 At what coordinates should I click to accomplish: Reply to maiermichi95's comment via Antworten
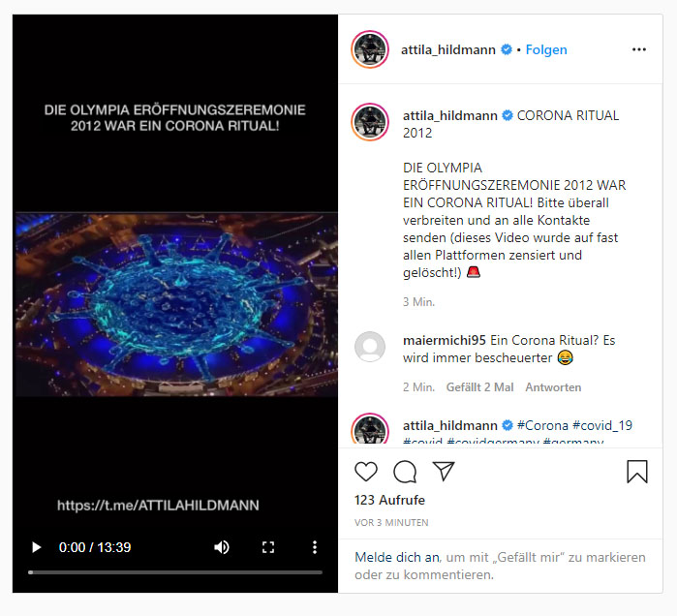click(553, 387)
